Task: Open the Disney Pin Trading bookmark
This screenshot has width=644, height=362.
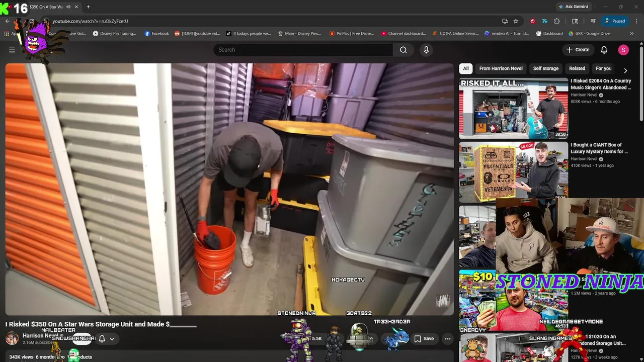Action: pos(114,34)
